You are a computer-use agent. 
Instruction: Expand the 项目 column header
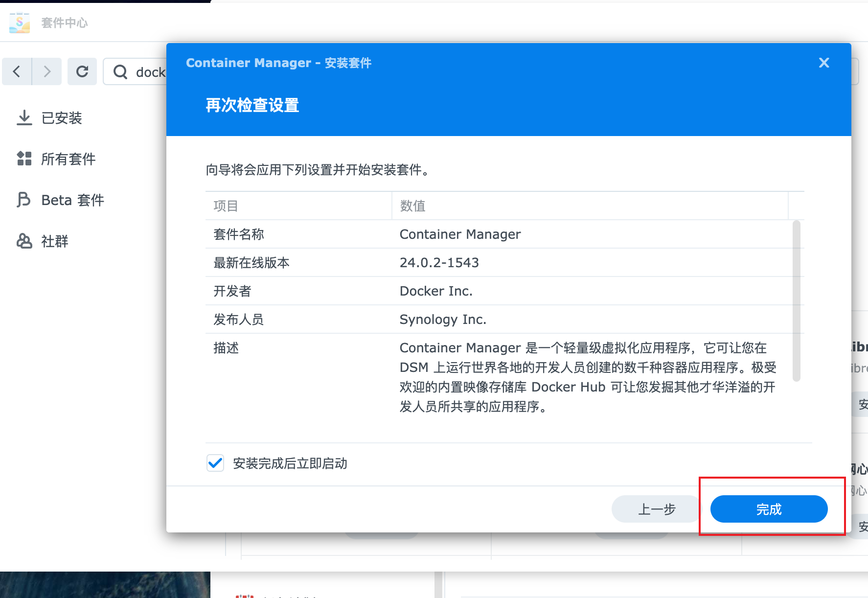point(226,206)
